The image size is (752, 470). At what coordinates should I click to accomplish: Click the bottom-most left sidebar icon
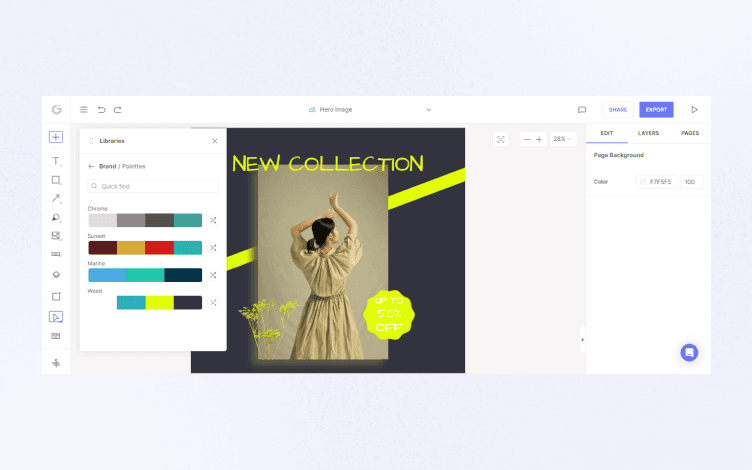pos(56,363)
